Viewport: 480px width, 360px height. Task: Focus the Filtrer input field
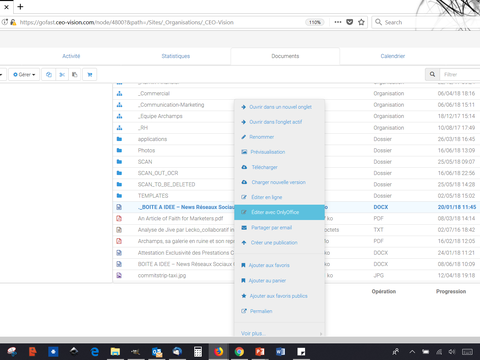[460, 74]
